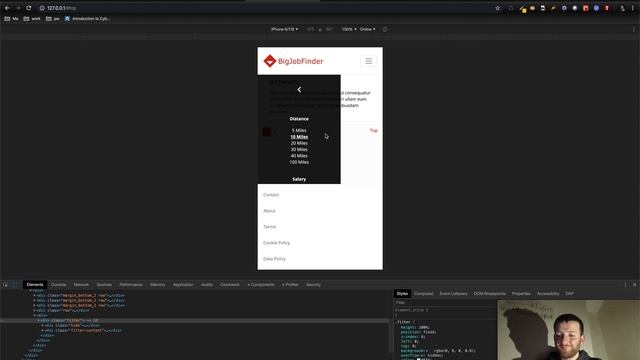640x360 pixels.
Task: Click the inspect element picker icon
Action: click(x=5, y=284)
